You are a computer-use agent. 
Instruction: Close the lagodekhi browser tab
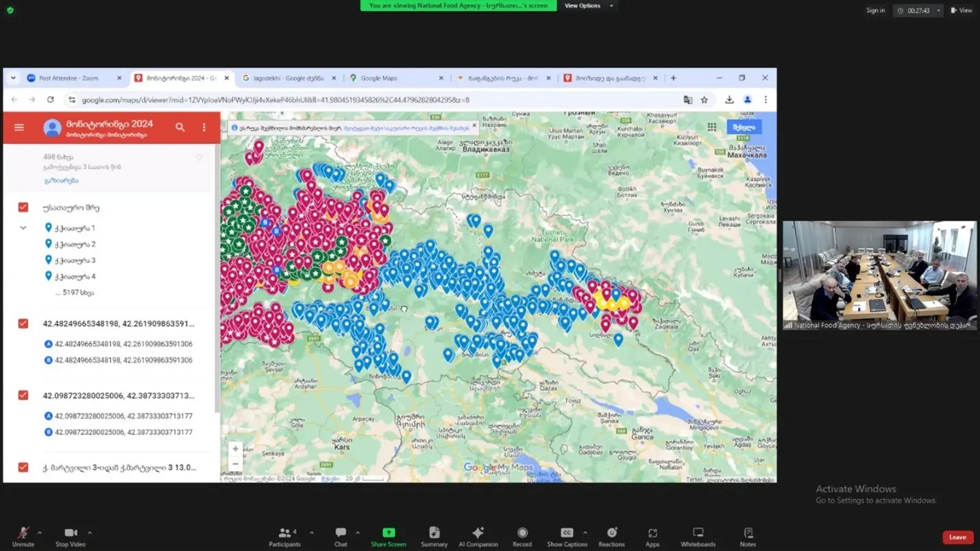click(x=333, y=78)
